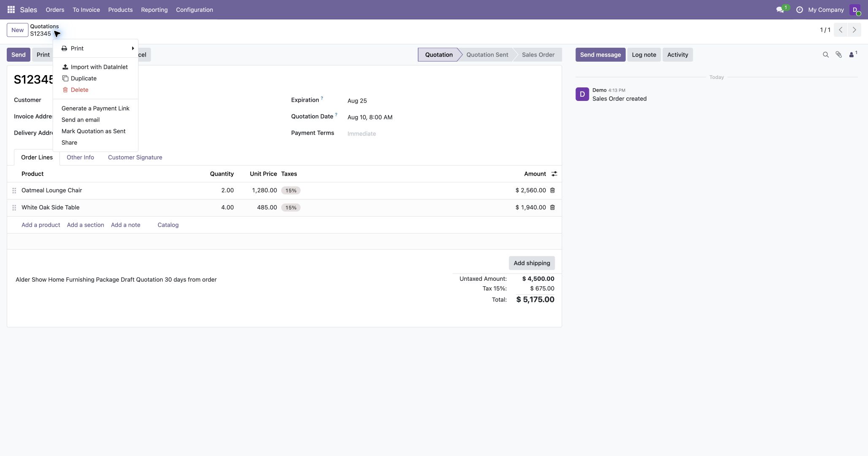The height and width of the screenshot is (456, 868).
Task: Expand the Print submenu arrow
Action: pyautogui.click(x=133, y=49)
